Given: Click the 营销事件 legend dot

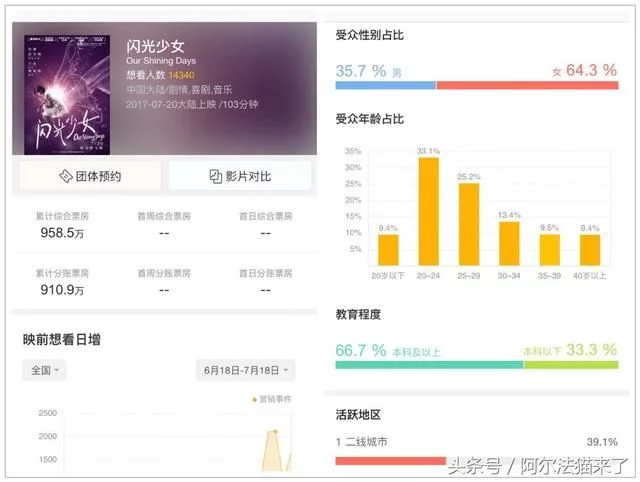Looking at the screenshot, I should (255, 399).
